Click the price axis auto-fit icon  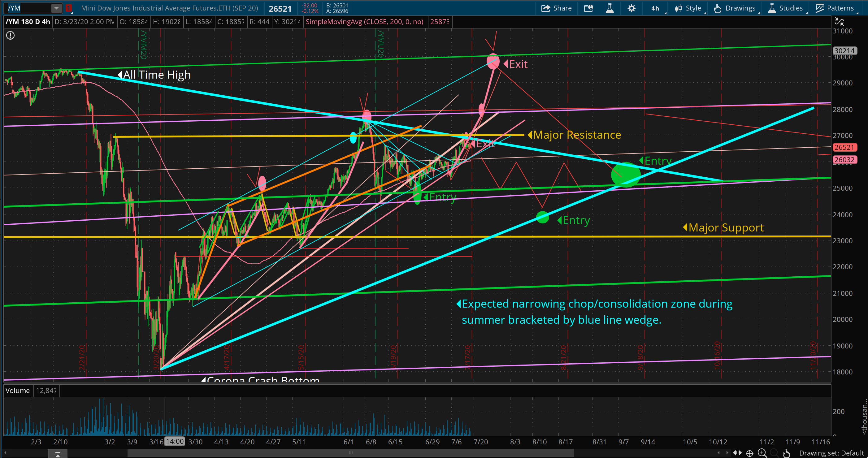point(839,22)
